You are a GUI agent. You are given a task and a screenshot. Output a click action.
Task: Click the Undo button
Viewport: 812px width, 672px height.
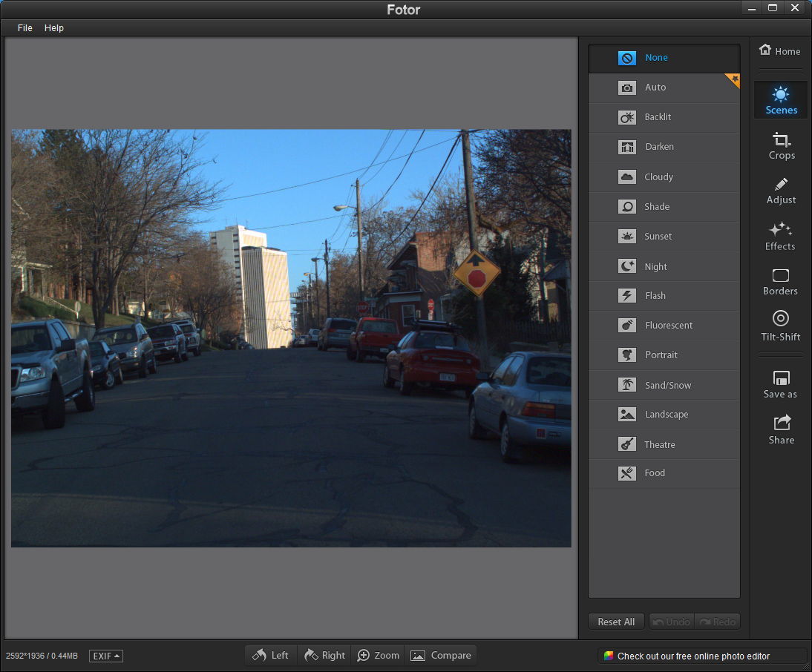[672, 622]
